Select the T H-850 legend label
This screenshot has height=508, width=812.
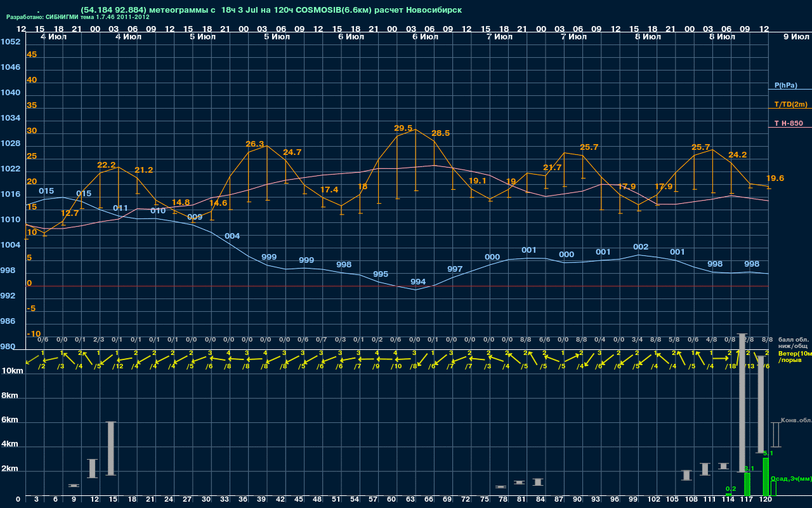[x=788, y=123]
